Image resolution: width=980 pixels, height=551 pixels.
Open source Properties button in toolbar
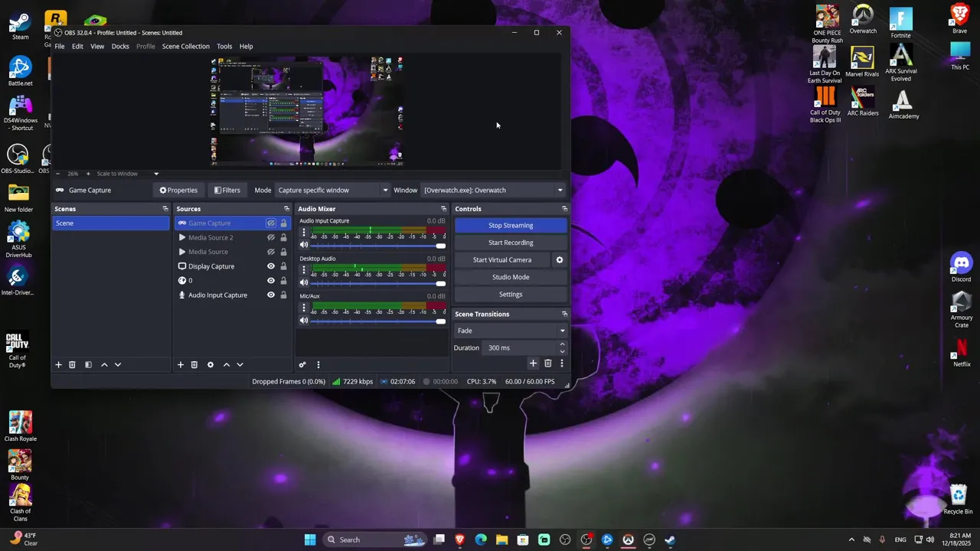tap(178, 191)
